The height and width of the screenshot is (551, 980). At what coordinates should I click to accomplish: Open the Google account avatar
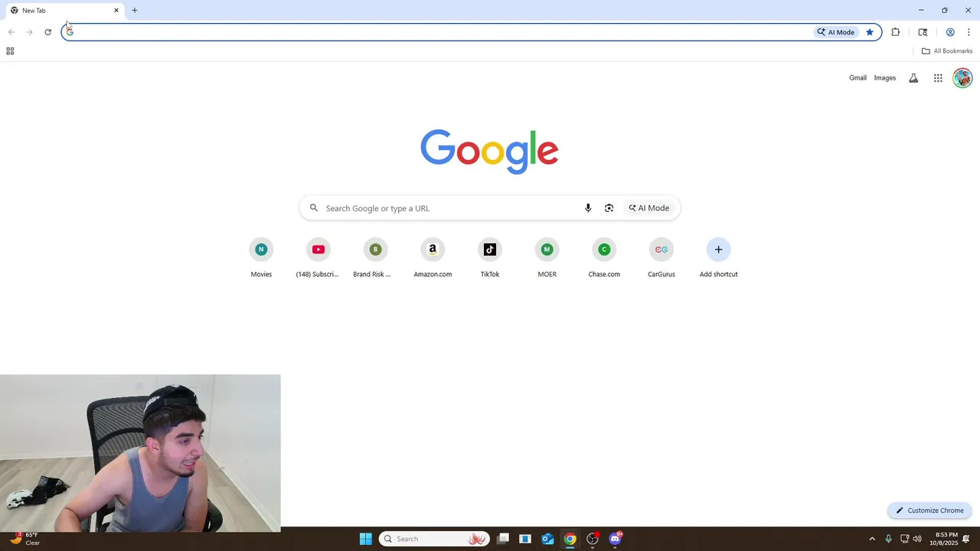[x=962, y=78]
